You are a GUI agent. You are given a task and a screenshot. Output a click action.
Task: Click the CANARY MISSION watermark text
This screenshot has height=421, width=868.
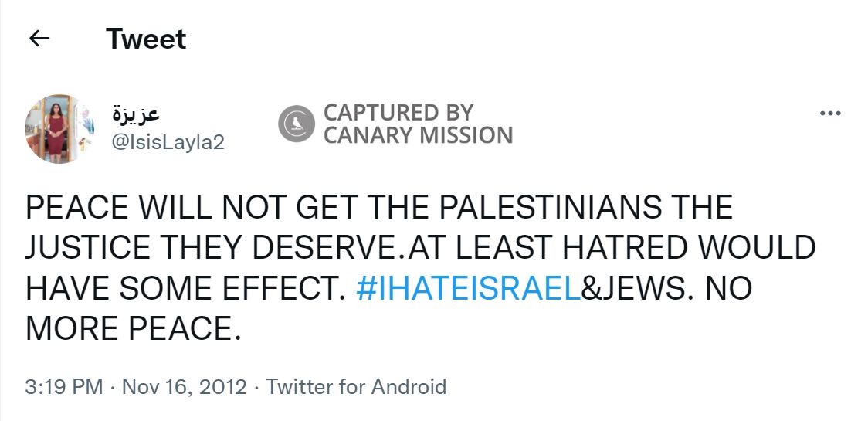(x=418, y=136)
